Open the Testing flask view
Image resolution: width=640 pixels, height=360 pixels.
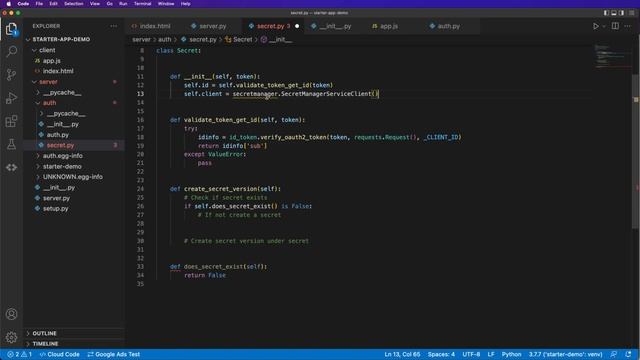click(x=11, y=144)
